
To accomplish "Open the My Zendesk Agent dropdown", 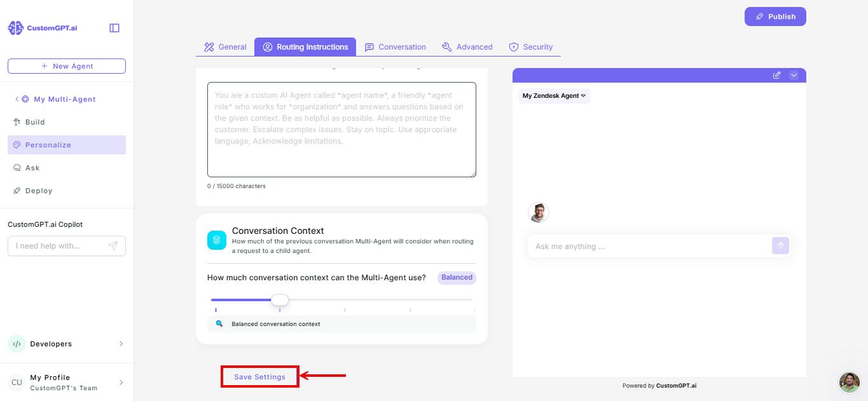I will [x=554, y=96].
